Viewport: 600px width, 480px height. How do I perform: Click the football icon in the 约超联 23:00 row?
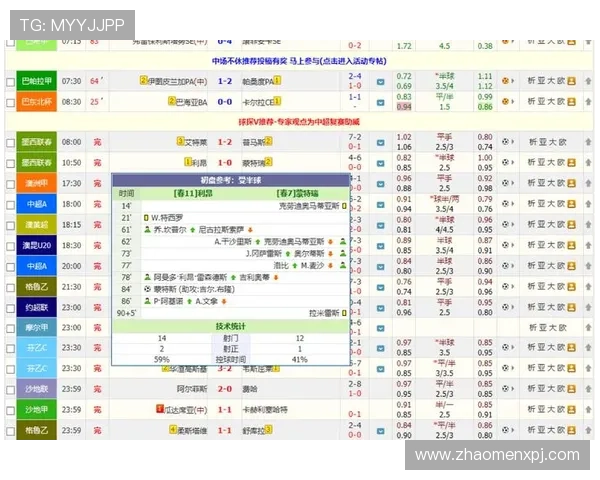pyautogui.click(x=506, y=307)
